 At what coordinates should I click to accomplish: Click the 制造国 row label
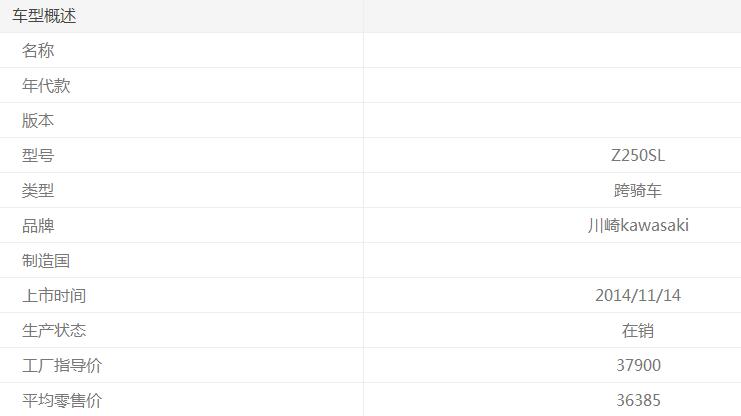point(46,261)
